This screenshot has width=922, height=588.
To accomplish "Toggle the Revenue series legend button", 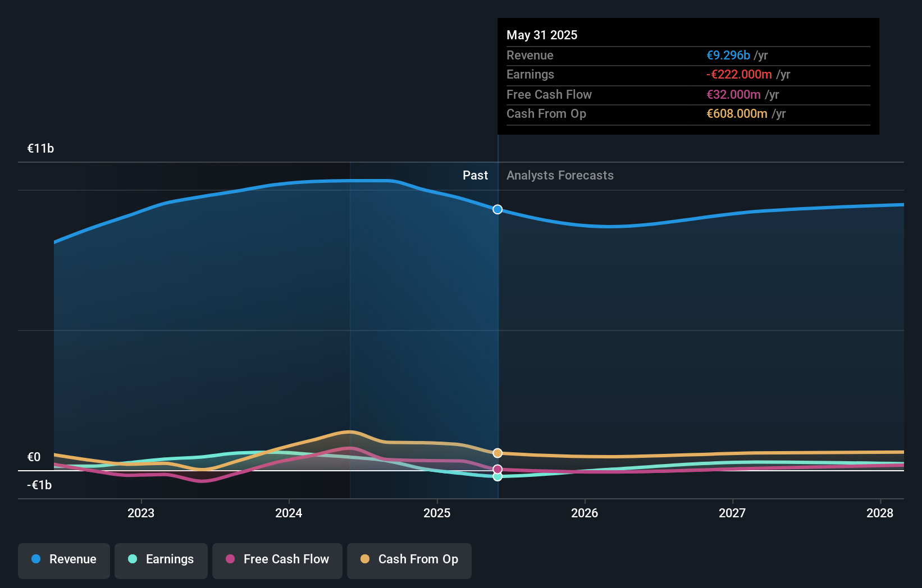I will pyautogui.click(x=64, y=561).
